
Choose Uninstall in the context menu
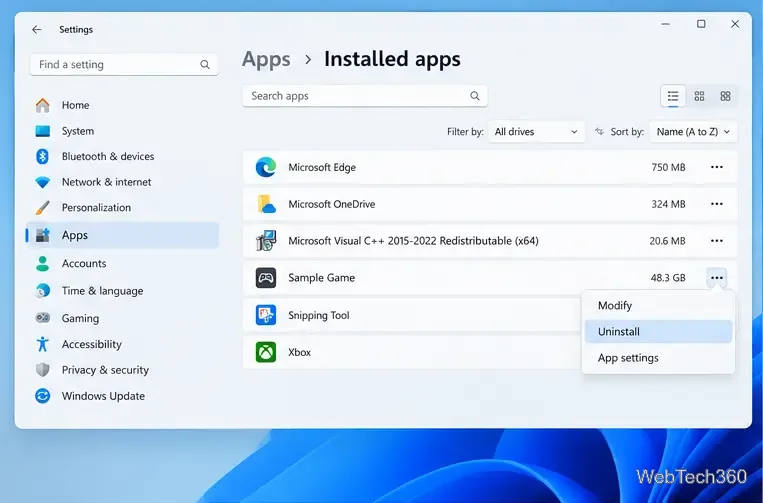coord(658,332)
